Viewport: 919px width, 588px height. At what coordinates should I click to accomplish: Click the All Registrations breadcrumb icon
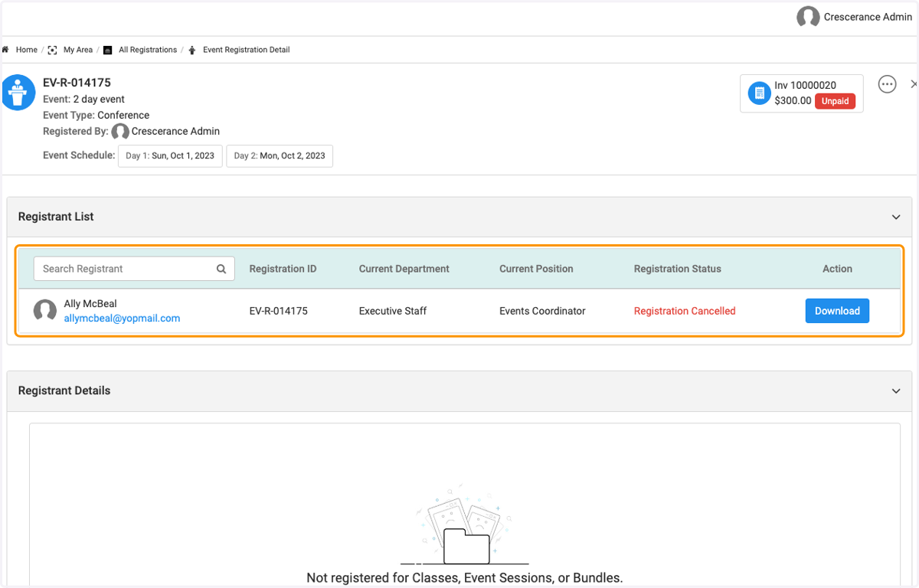coord(108,50)
